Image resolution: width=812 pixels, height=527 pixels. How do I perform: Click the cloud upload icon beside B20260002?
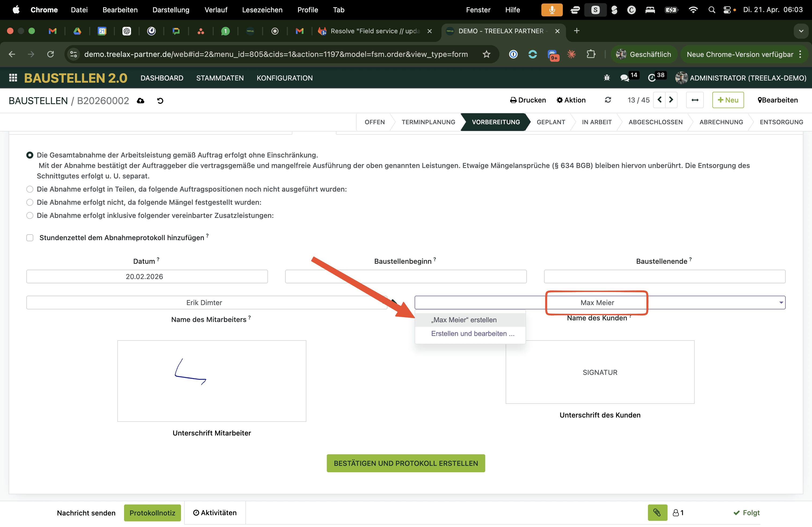point(140,101)
